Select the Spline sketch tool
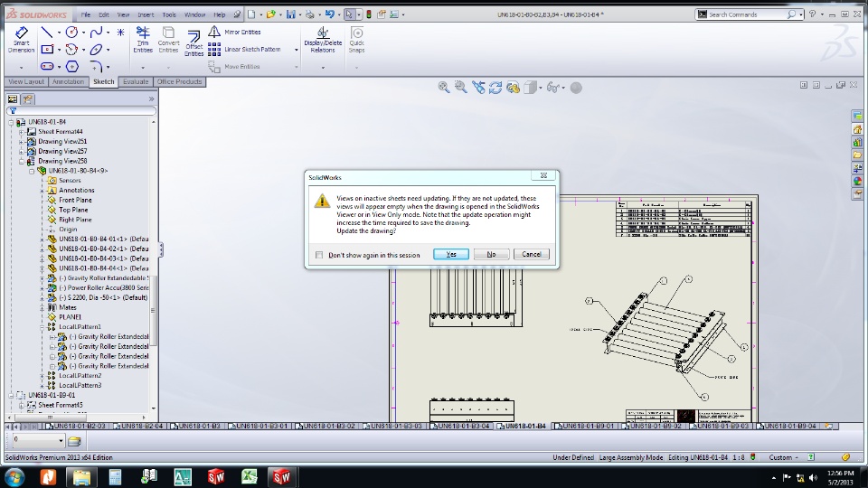Viewport: 868px width, 488px height. (96, 33)
